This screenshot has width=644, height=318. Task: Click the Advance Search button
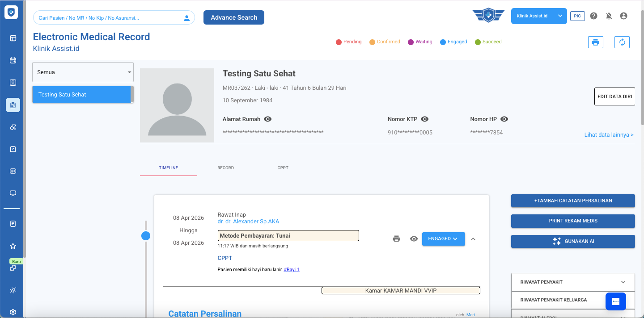click(233, 17)
